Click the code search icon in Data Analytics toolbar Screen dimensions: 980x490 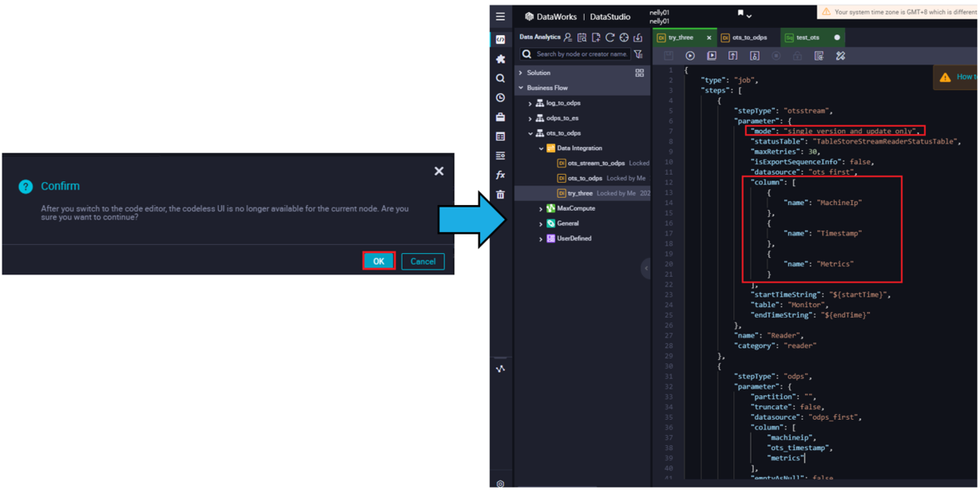[581, 38]
